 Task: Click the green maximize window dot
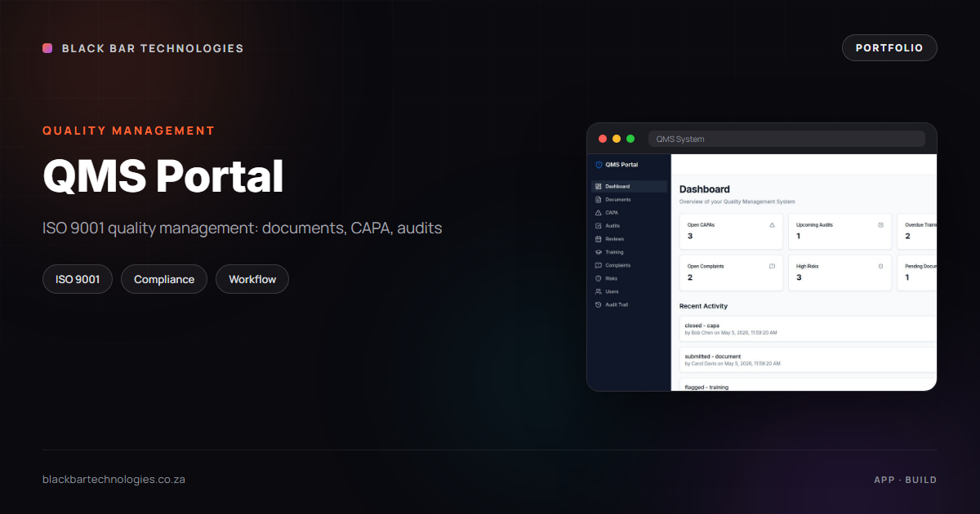[630, 139]
